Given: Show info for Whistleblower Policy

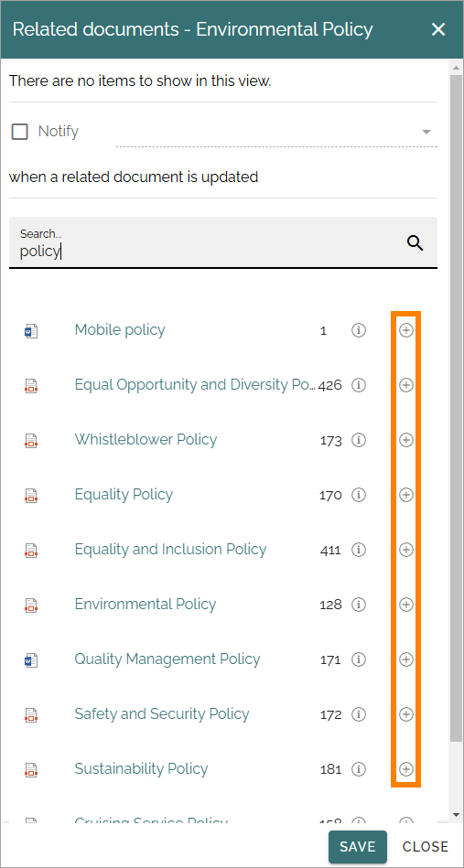Looking at the screenshot, I should [x=359, y=440].
